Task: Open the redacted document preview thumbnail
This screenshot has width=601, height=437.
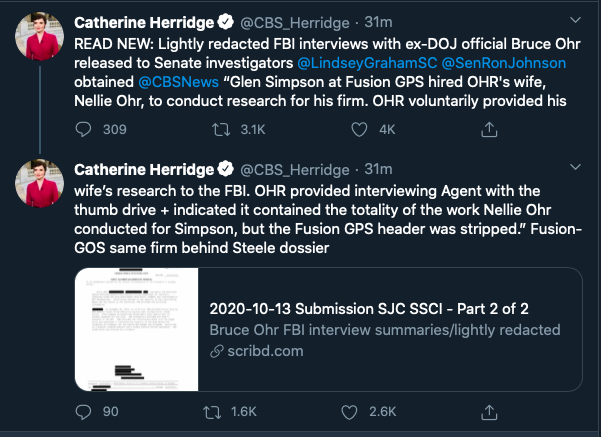Action: click(135, 328)
